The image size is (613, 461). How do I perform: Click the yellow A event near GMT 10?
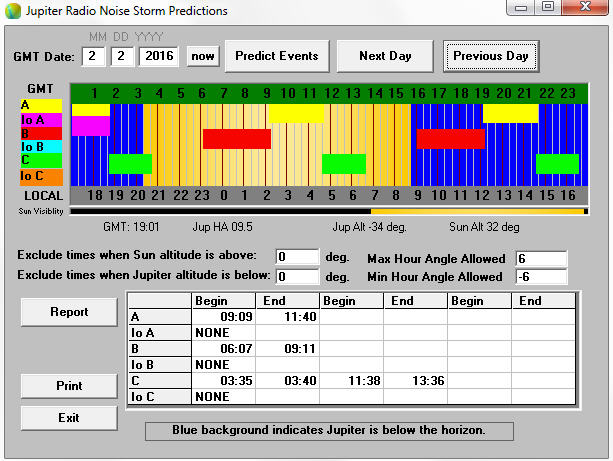[x=296, y=113]
